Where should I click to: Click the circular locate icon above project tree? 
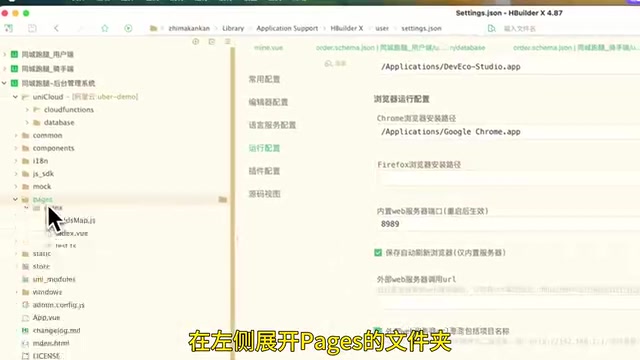tap(196, 42)
